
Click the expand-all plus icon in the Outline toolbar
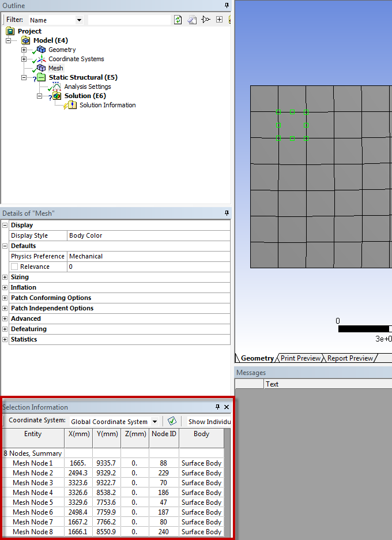coord(219,19)
